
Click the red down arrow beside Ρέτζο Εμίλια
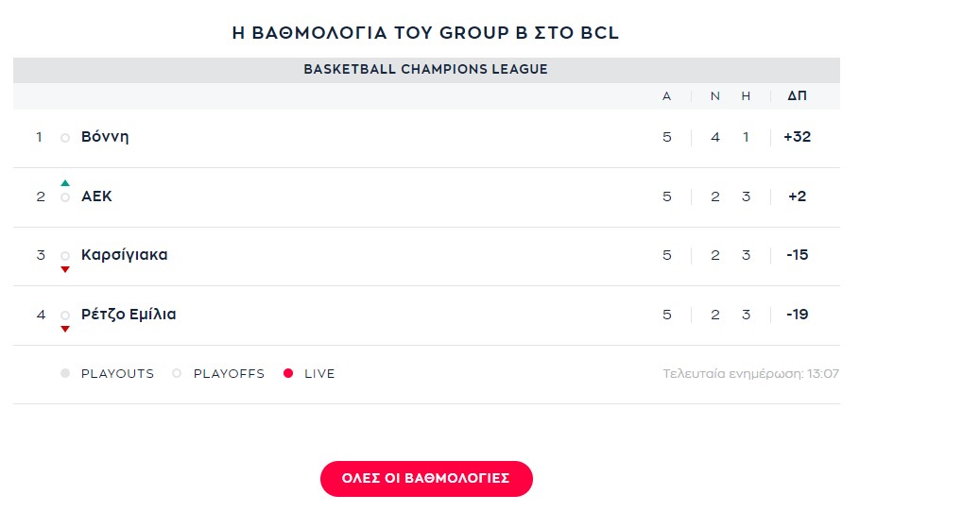(65, 329)
